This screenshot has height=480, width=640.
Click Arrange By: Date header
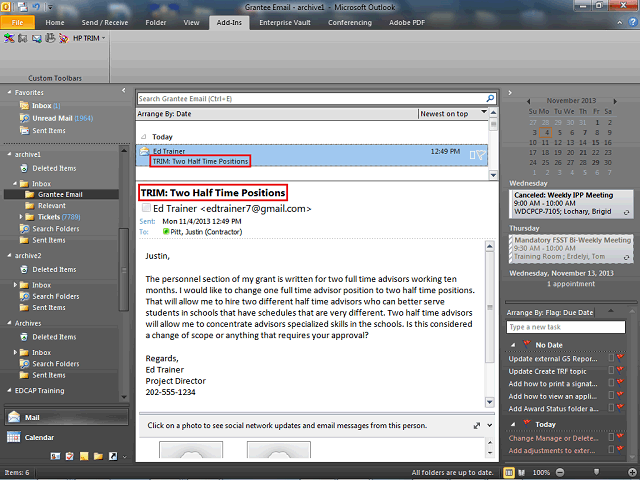[x=164, y=114]
